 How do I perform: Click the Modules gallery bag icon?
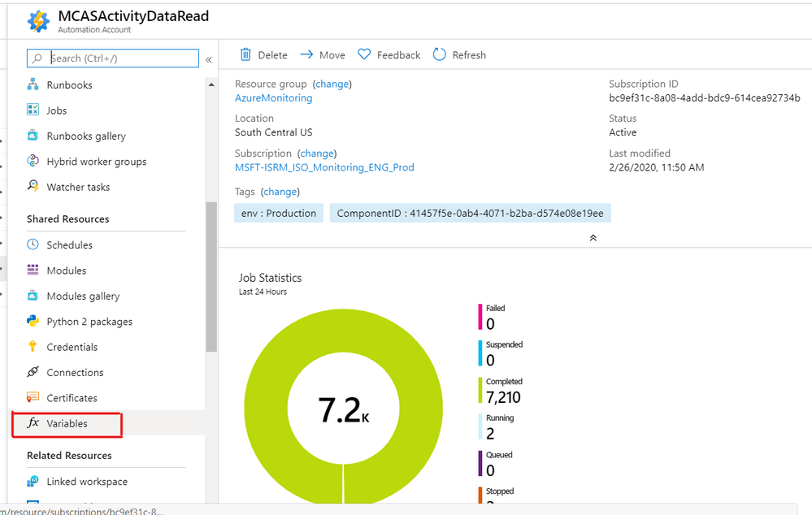coord(33,296)
